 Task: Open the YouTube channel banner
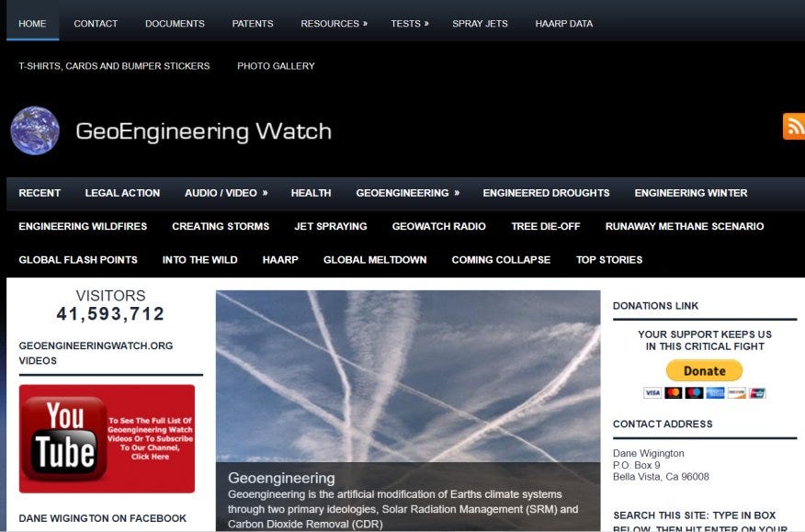107,438
